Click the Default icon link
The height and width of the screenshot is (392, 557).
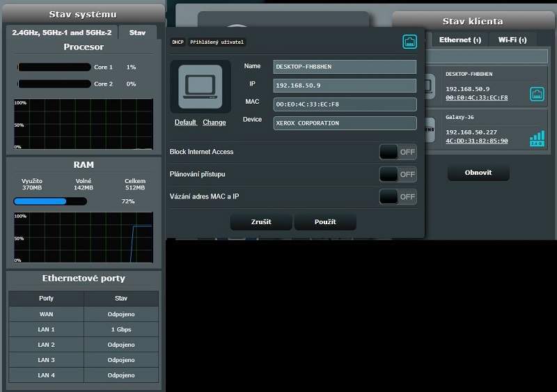point(185,123)
